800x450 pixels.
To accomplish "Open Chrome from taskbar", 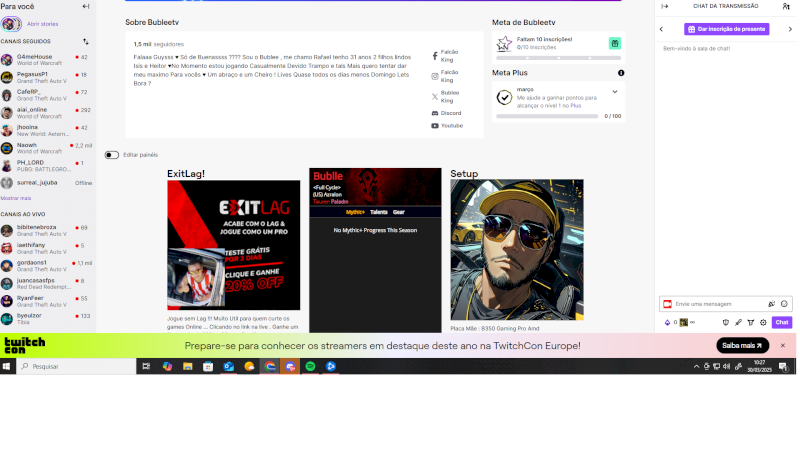I will click(x=269, y=366).
